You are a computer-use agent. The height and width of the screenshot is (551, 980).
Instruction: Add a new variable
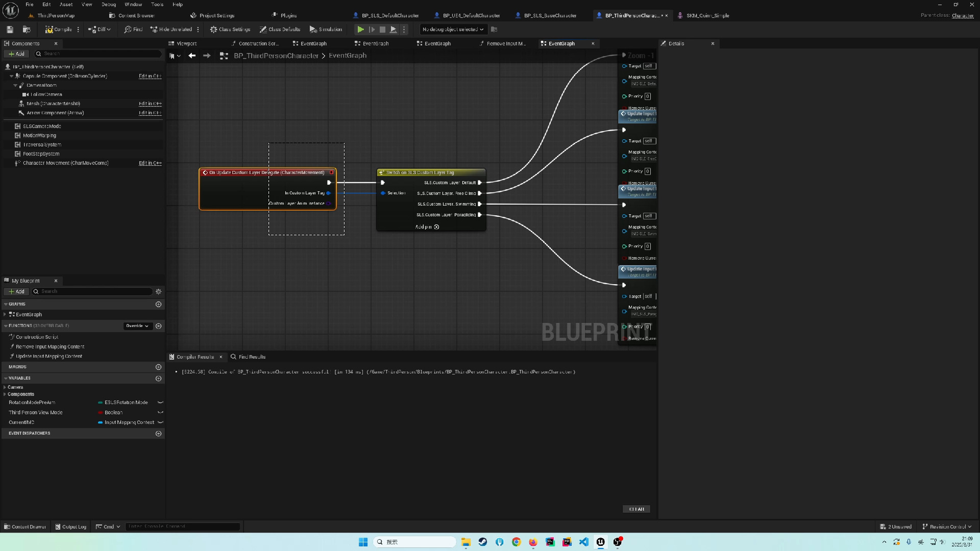pyautogui.click(x=158, y=379)
